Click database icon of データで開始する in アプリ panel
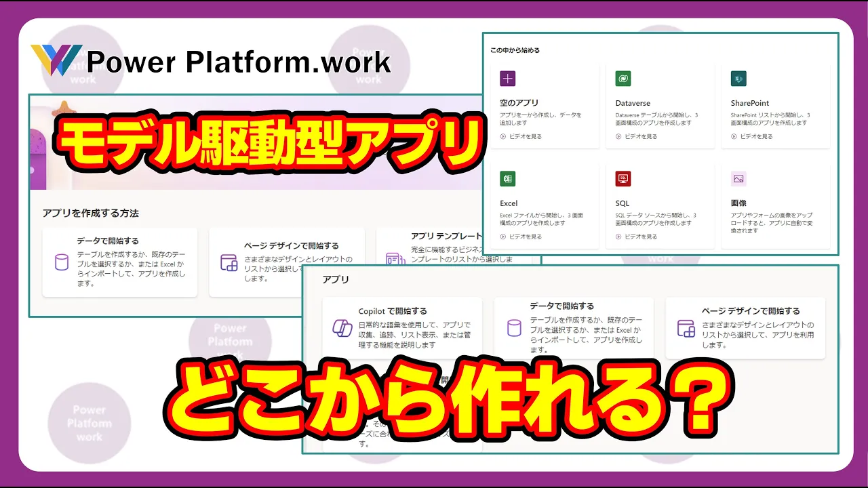Screen dimensions: 868x488 tap(514, 328)
